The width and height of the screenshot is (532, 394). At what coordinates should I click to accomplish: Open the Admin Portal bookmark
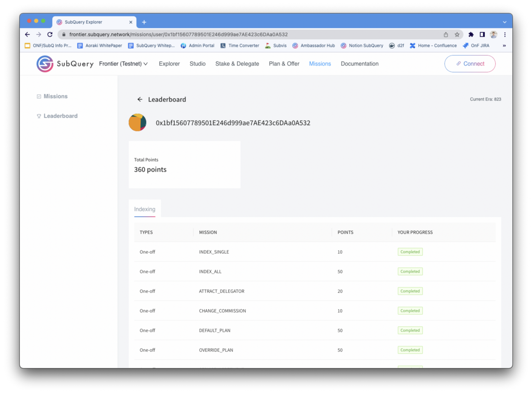[198, 46]
